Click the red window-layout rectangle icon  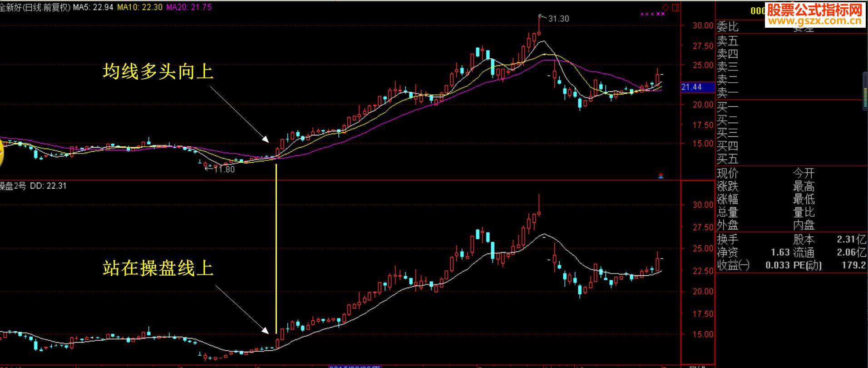click(x=676, y=7)
